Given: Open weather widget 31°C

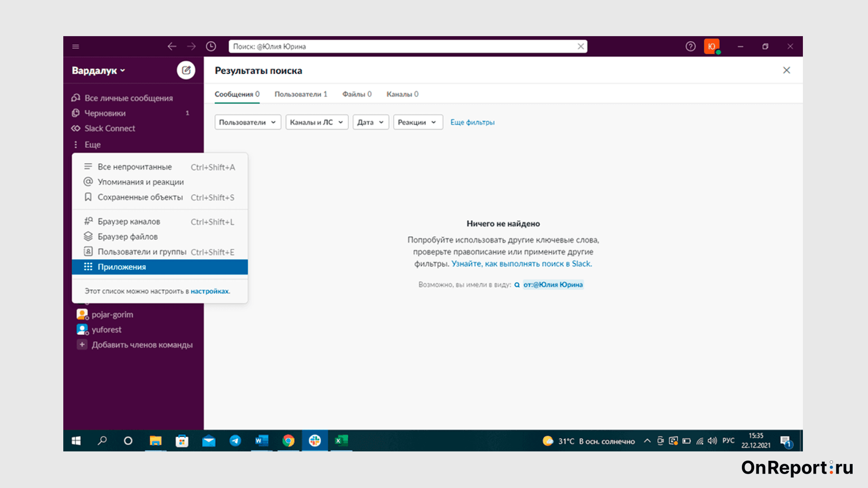Looking at the screenshot, I should click(589, 441).
